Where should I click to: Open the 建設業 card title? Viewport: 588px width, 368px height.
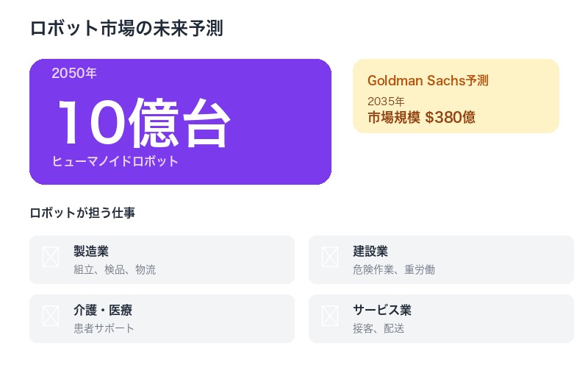tap(370, 252)
